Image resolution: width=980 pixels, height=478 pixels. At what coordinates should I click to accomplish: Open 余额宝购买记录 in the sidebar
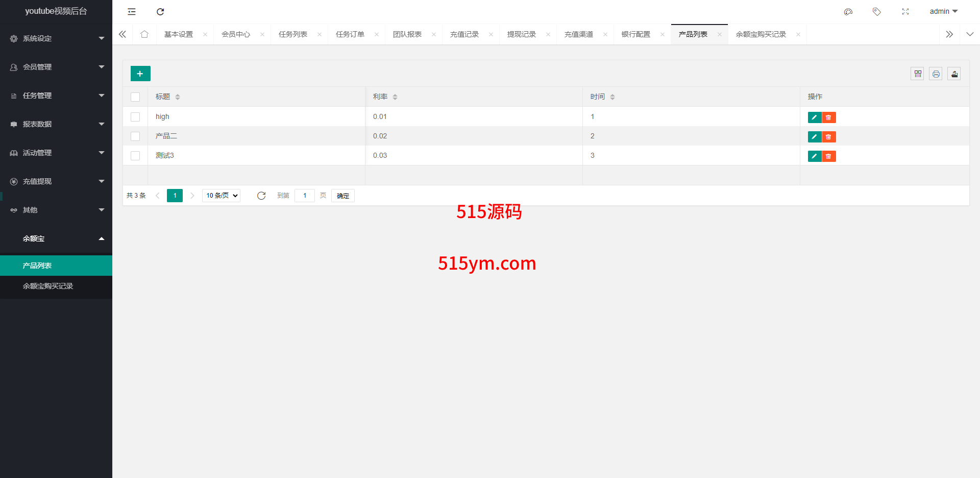(48, 286)
